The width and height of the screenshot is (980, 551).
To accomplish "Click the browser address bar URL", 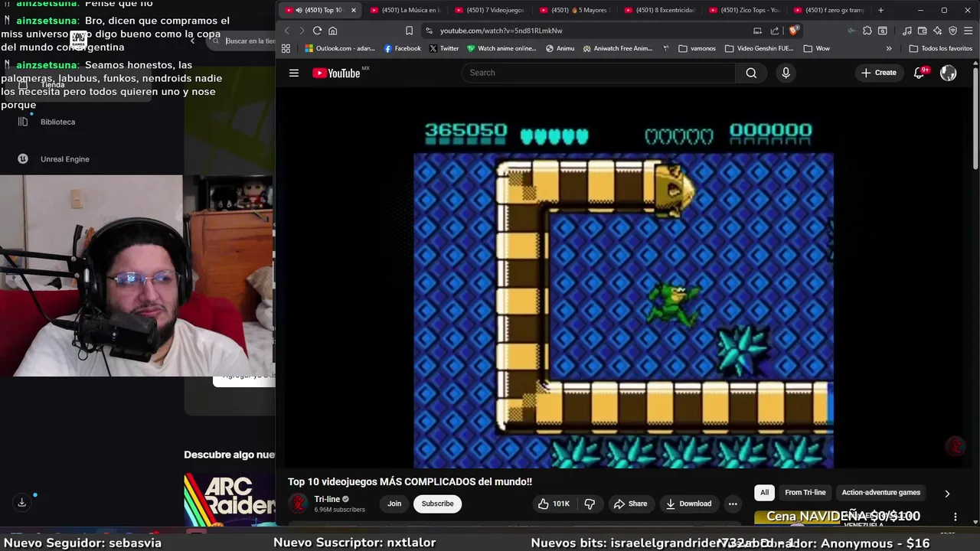I will tap(501, 31).
